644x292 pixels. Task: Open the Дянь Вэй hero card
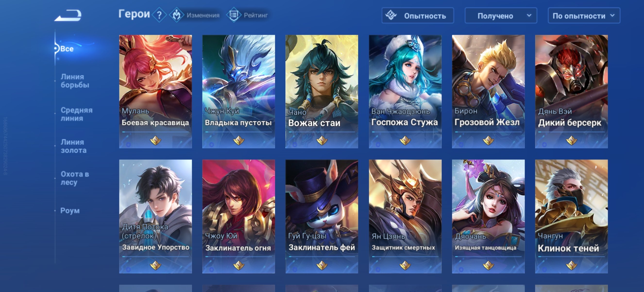click(571, 91)
